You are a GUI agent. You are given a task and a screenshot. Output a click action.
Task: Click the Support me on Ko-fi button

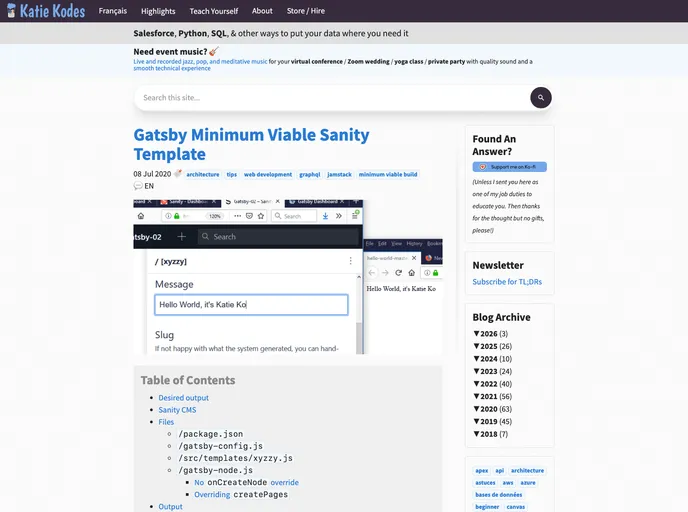coord(510,167)
